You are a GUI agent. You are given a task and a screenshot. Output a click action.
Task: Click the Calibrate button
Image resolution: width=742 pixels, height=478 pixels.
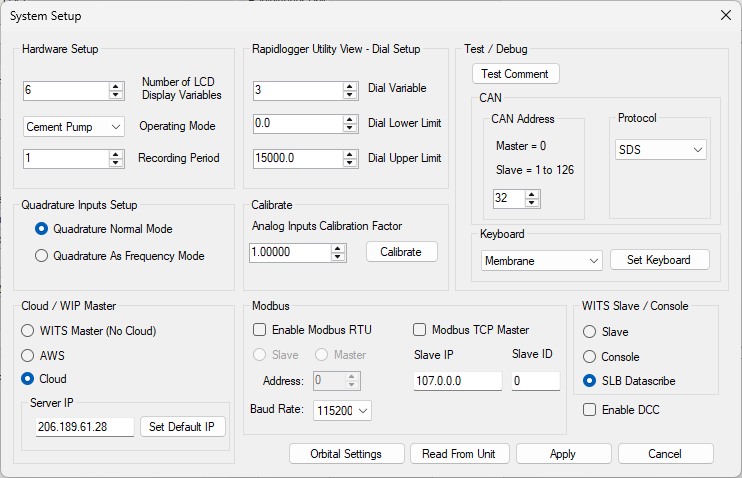pos(401,252)
